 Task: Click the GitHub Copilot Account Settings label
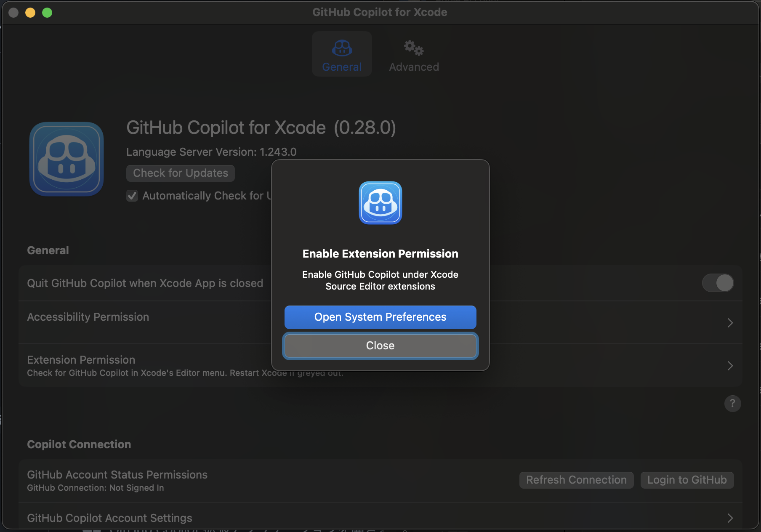[x=109, y=518]
